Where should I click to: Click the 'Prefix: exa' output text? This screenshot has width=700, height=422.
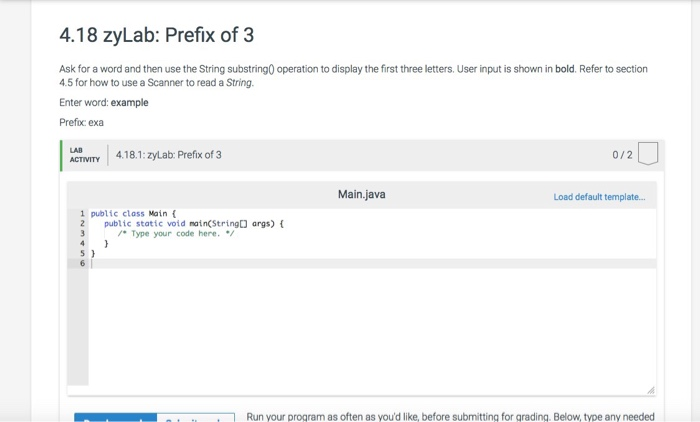tap(81, 122)
